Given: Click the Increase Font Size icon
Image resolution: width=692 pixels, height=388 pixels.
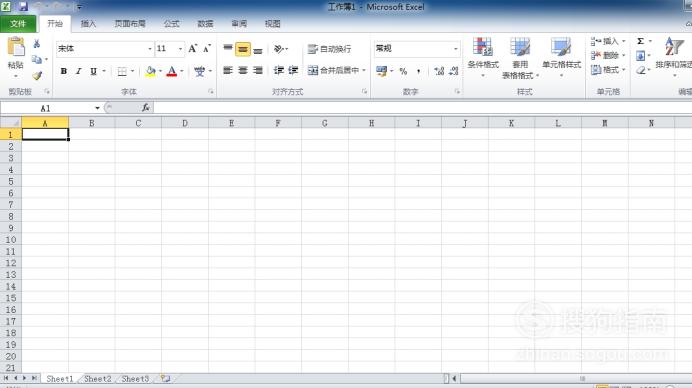Looking at the screenshot, I should [x=192, y=49].
